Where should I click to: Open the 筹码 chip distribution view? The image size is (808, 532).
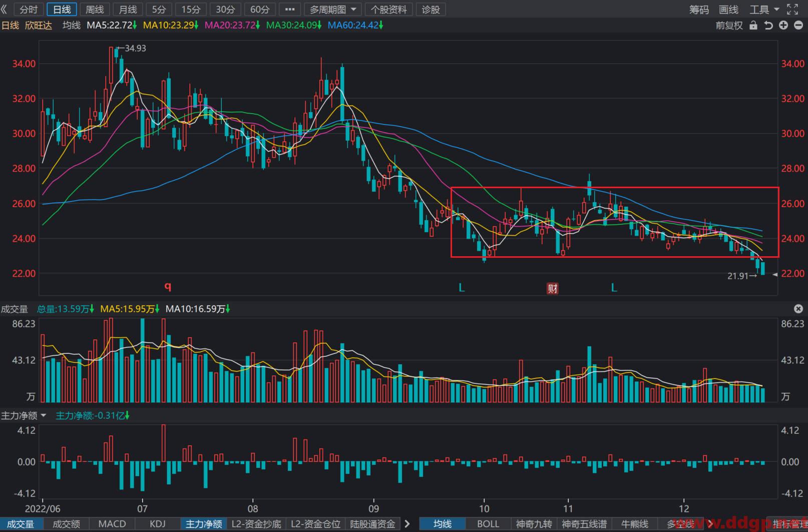tap(699, 9)
